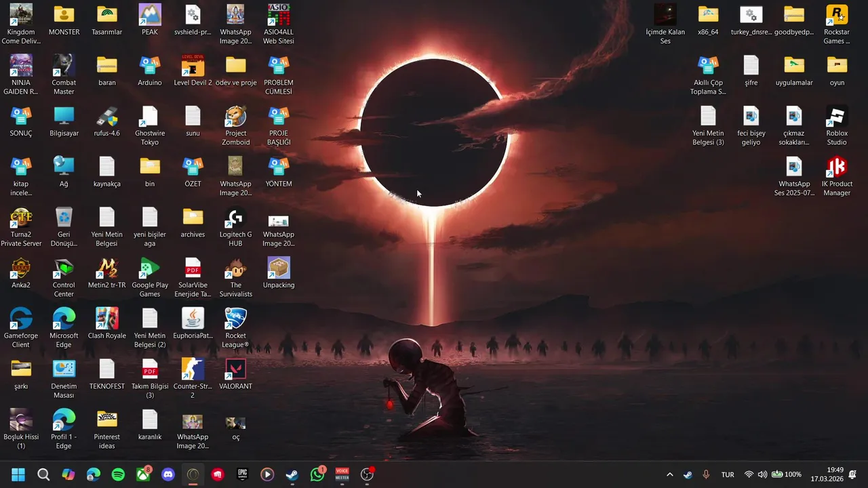Change the TUR input language
Screen dimensions: 868x488
coord(728,474)
